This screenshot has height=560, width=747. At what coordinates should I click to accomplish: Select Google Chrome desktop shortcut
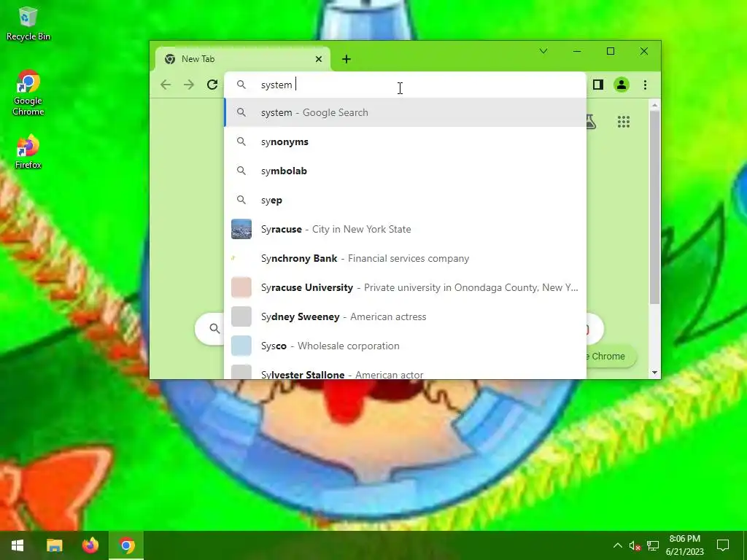coord(28,93)
